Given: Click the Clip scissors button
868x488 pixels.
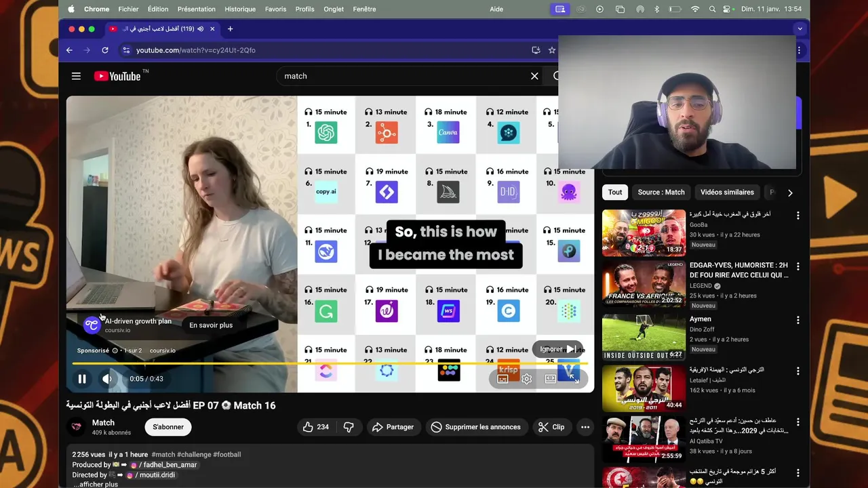Looking at the screenshot, I should pyautogui.click(x=551, y=427).
